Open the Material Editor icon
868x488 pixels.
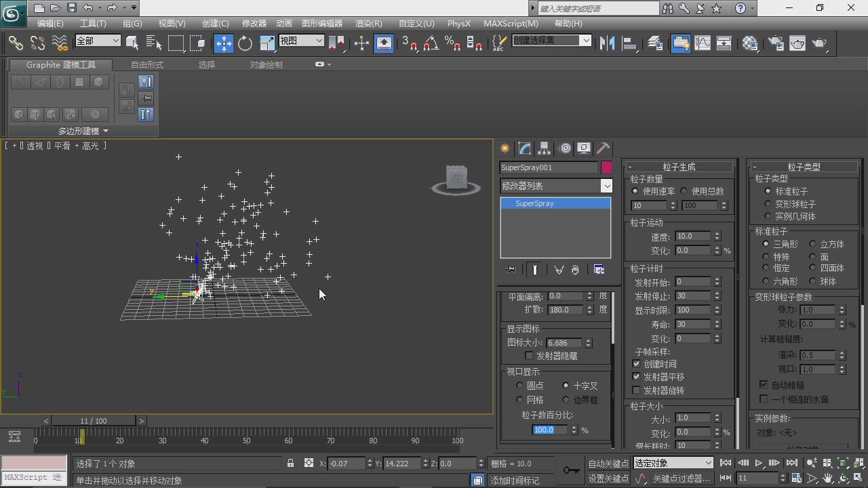coord(749,43)
